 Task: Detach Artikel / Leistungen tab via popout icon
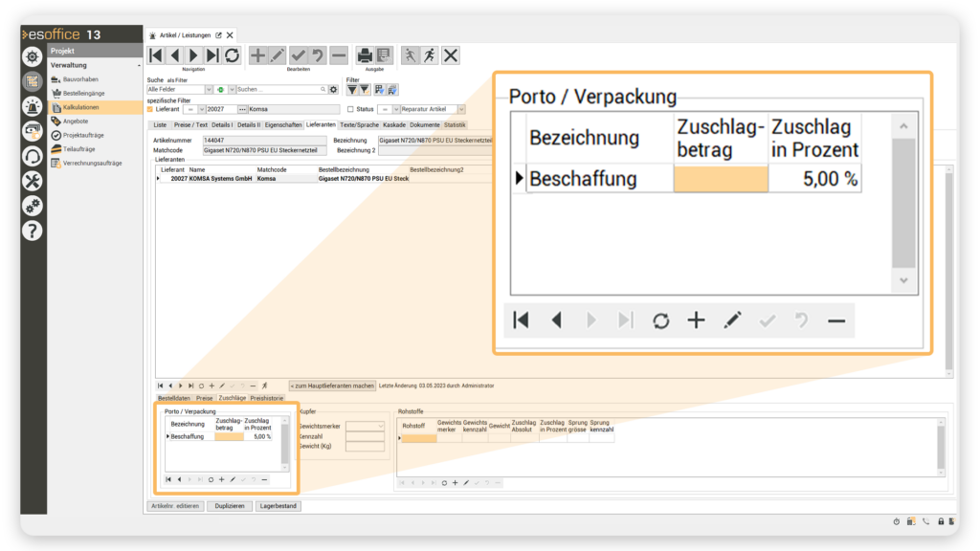(x=219, y=35)
